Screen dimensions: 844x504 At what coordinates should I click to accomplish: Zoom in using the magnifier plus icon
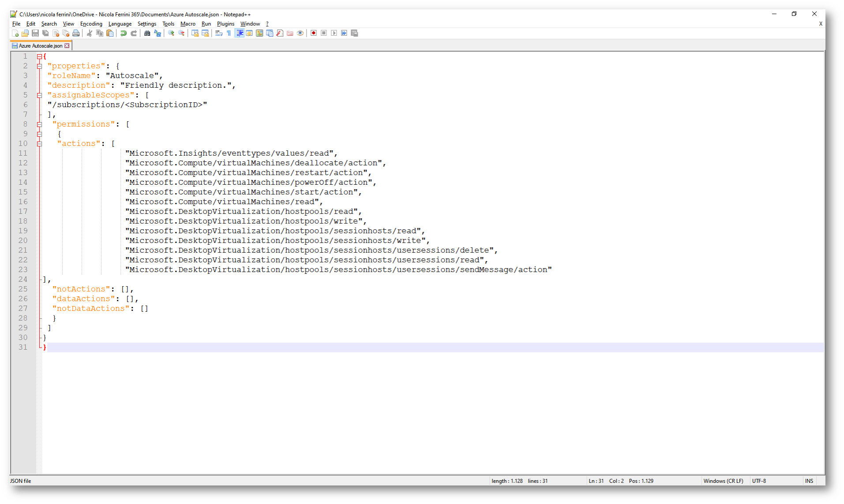point(171,33)
